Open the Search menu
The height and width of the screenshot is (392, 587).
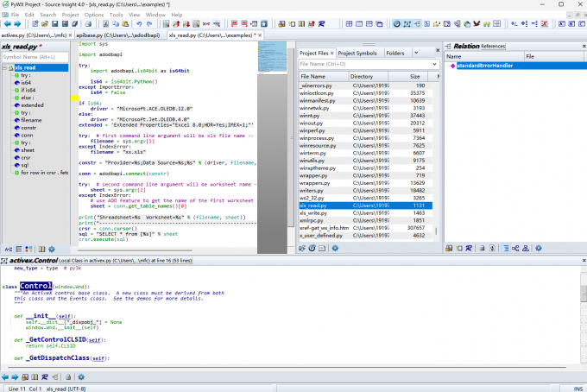[x=48, y=15]
